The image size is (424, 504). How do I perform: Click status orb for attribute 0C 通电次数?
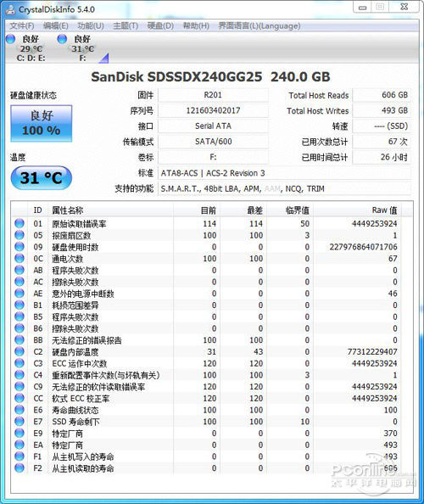[x=20, y=258]
